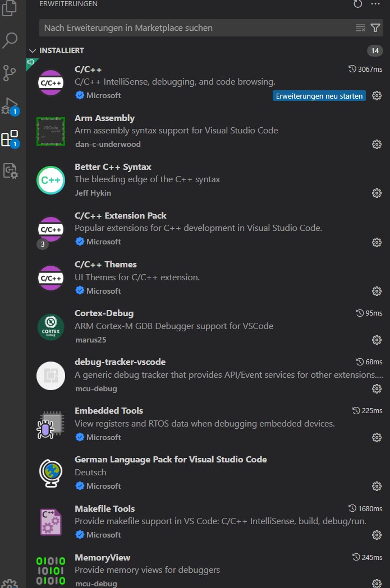Viewport: 390px width, 588px height.
Task: Click the debug-tracker-vscode logo
Action: click(x=51, y=376)
